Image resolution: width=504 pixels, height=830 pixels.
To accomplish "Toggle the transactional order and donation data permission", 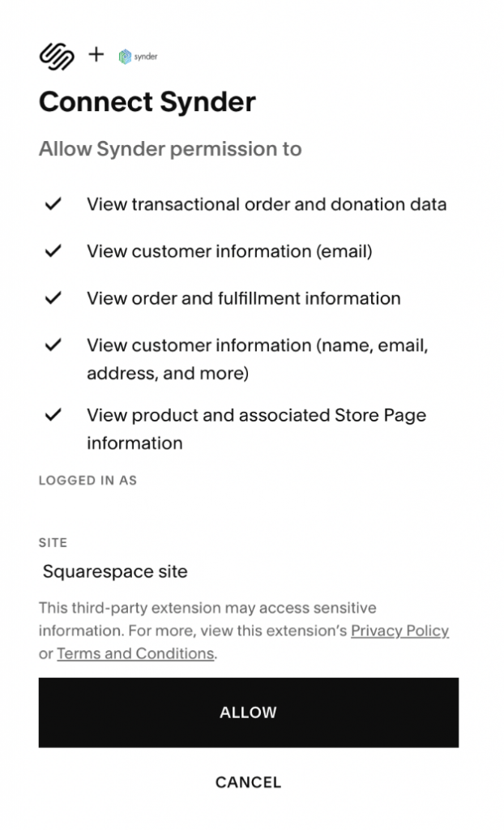I will [x=266, y=204].
